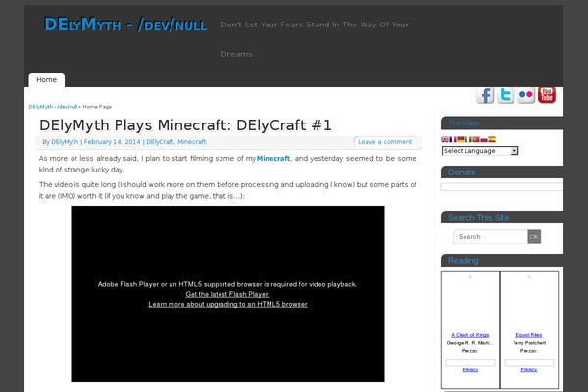Click the "Home Page" breadcrumb text

click(97, 107)
